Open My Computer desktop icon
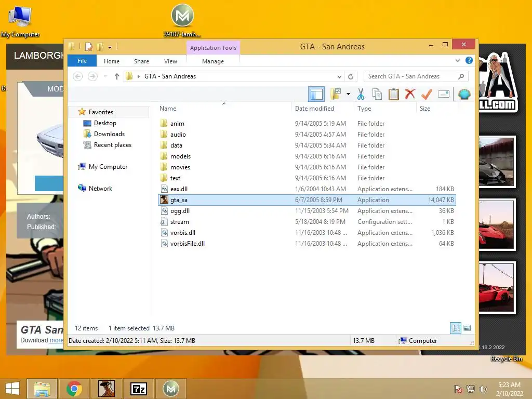 click(20, 21)
